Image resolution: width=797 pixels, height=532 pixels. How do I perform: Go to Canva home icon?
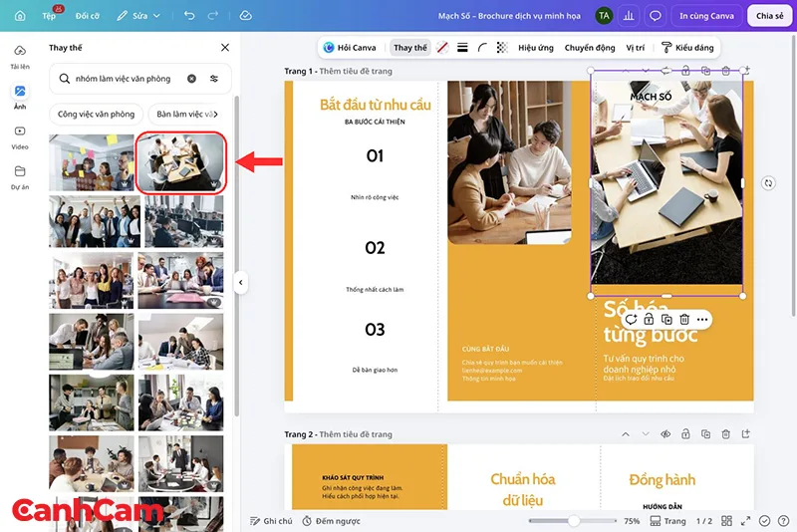[20, 16]
